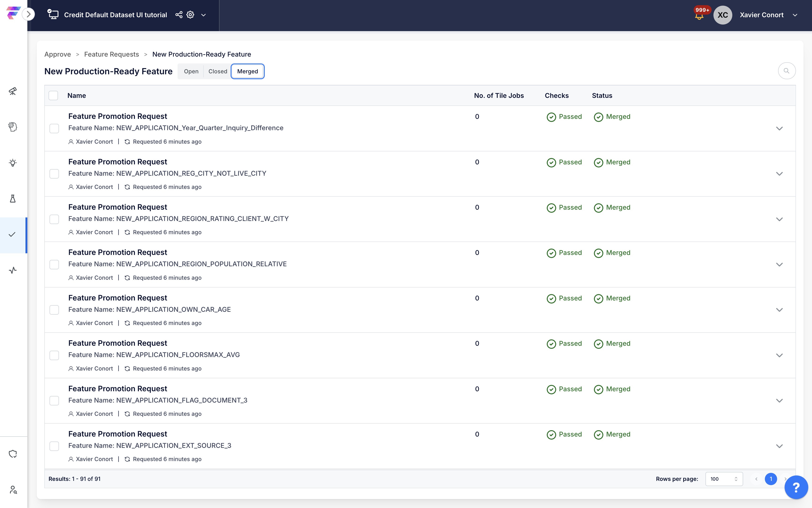Click the round search button at the top right
812x508 pixels.
(x=787, y=71)
